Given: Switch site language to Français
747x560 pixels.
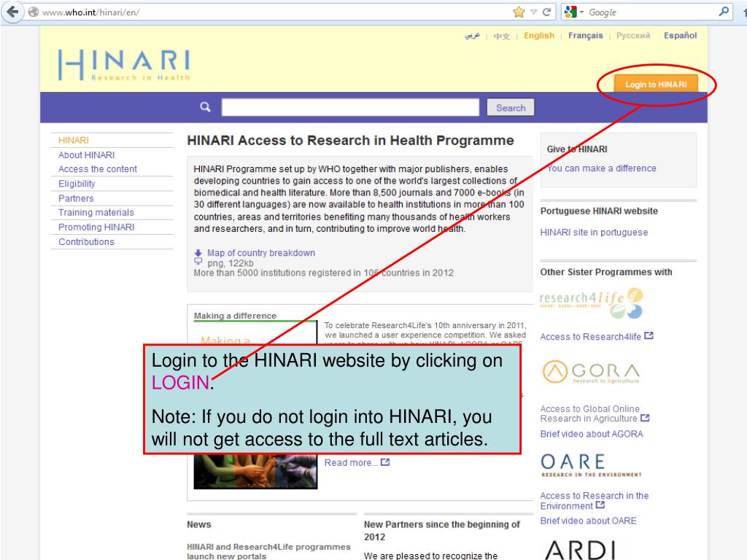Looking at the screenshot, I should 585,35.
